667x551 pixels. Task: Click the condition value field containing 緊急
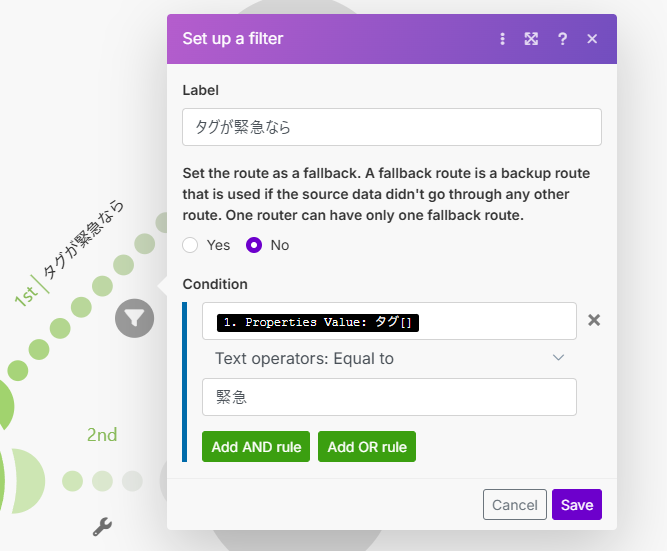coord(389,397)
